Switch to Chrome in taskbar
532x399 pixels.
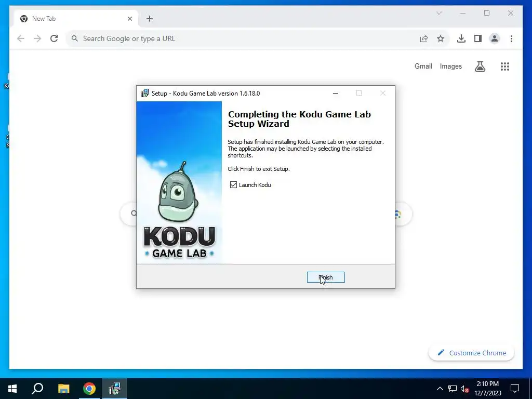click(89, 389)
